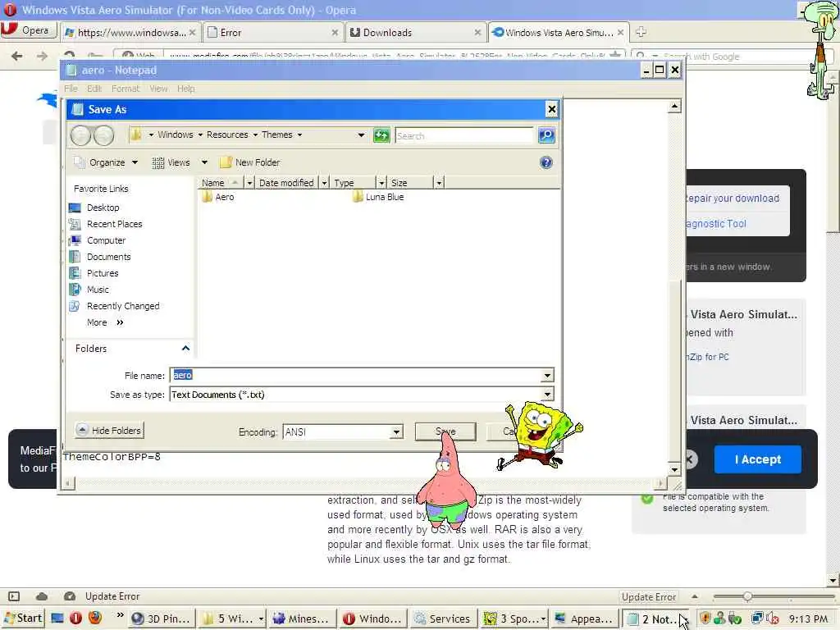Click the Themes breadcrumb segment
Screen dimensions: 840x630
tap(277, 135)
